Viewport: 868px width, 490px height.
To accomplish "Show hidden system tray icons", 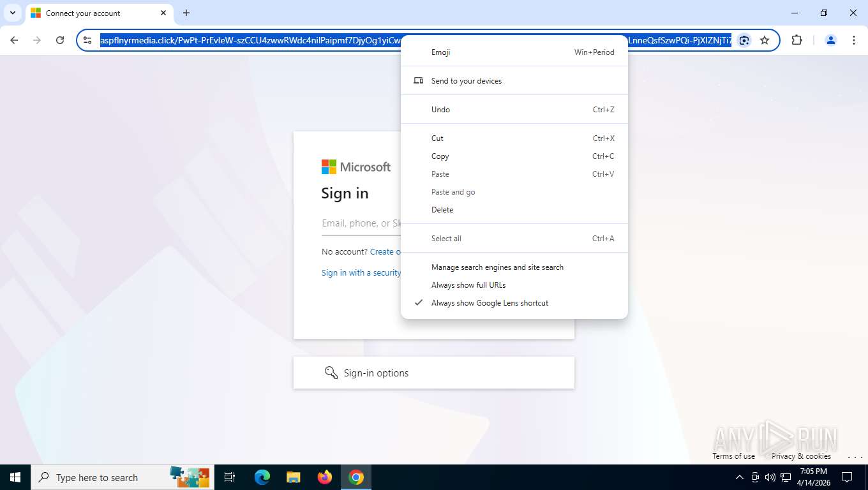I will (x=740, y=477).
